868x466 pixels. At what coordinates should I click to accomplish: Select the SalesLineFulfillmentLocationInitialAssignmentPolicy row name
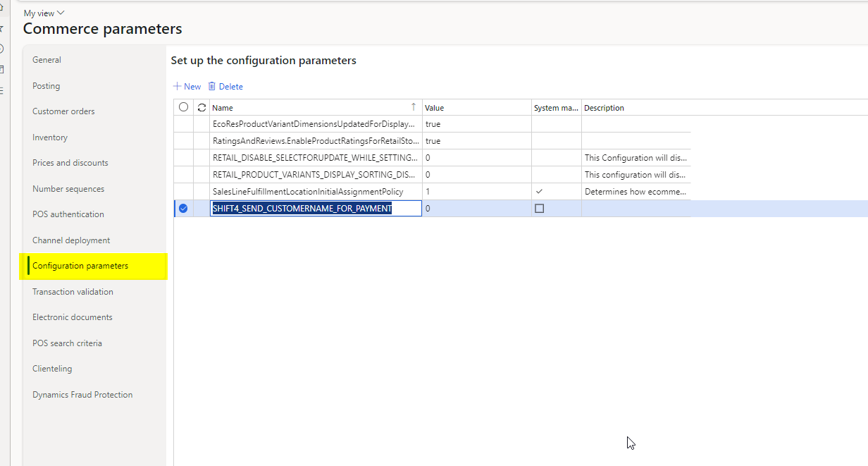click(x=308, y=192)
